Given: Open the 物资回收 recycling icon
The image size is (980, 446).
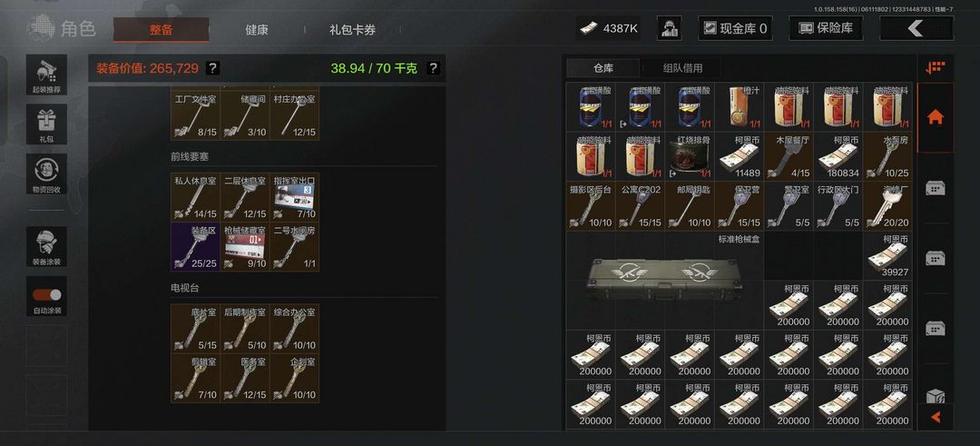Looking at the screenshot, I should pyautogui.click(x=46, y=173).
